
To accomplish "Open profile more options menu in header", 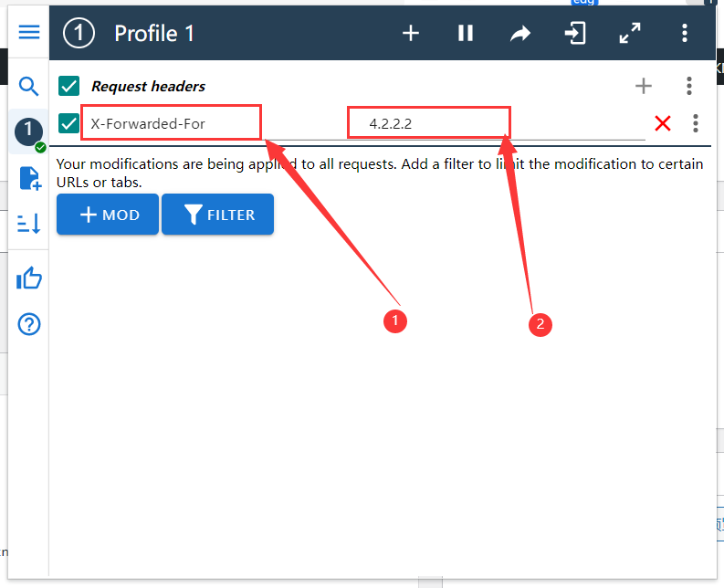I will pyautogui.click(x=684, y=34).
